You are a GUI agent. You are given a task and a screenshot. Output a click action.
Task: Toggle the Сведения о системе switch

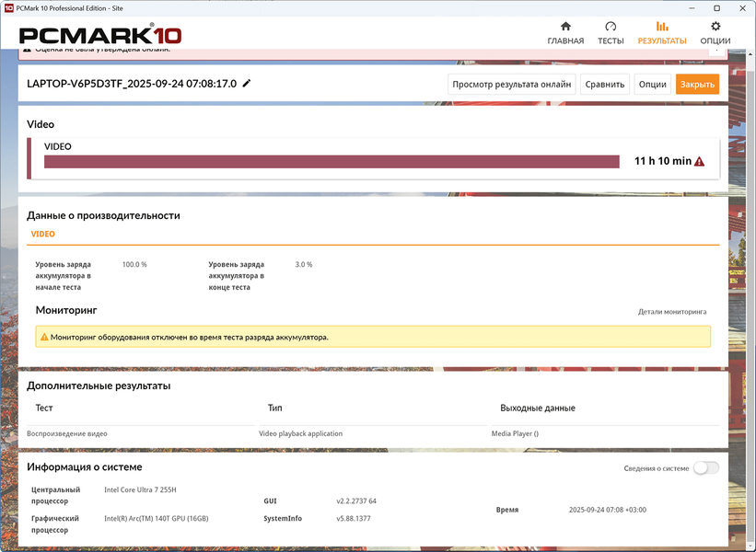706,467
